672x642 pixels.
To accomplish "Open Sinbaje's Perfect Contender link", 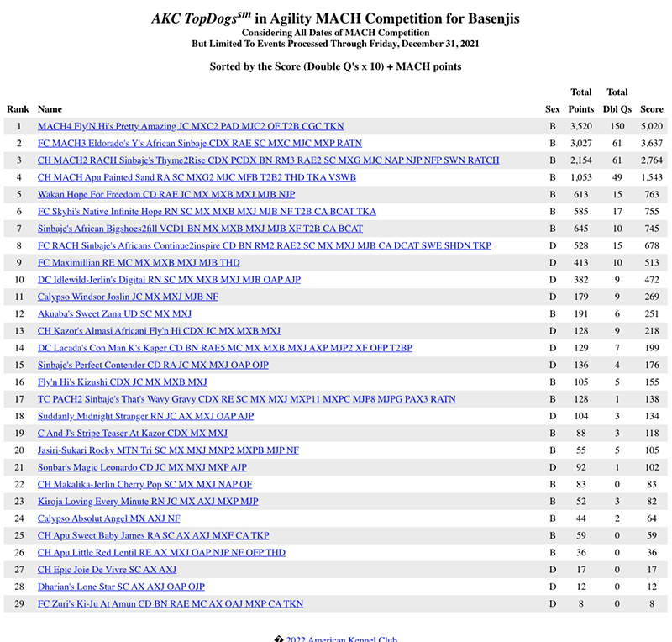I will pos(153,365).
